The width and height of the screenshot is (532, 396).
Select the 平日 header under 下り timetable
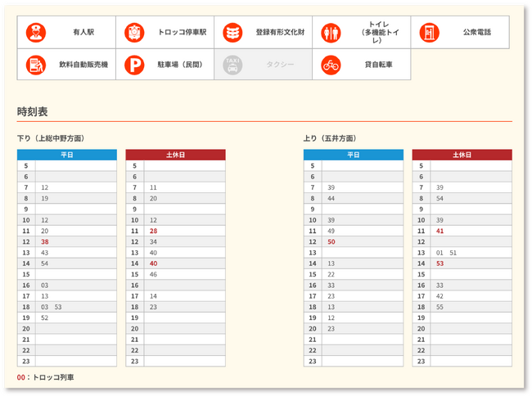(x=67, y=155)
